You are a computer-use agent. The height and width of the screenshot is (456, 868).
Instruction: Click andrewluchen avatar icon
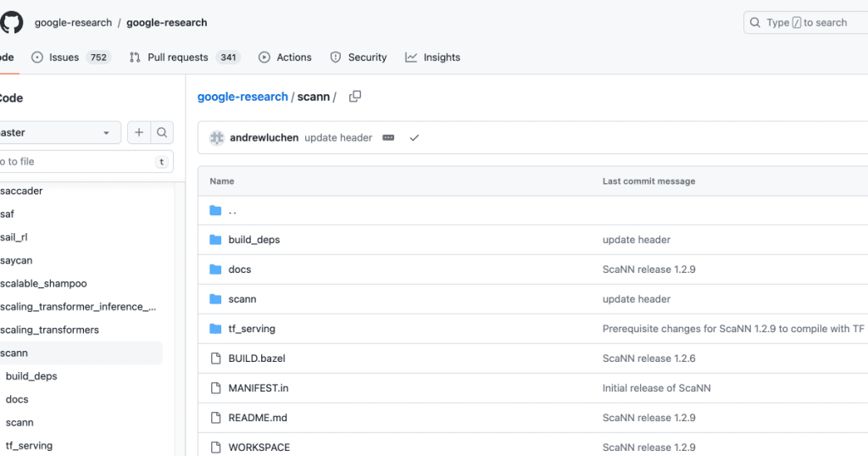[217, 138]
